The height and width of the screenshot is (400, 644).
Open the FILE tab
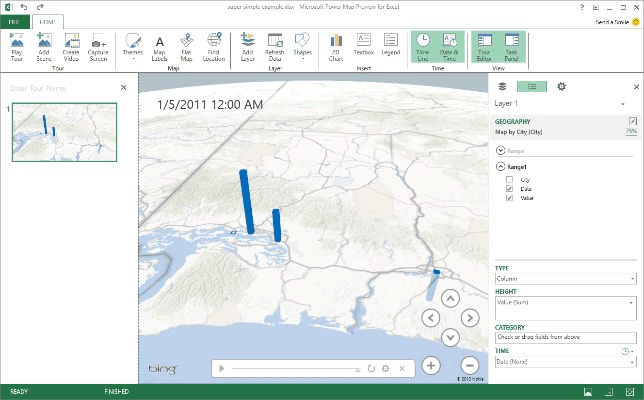15,20
